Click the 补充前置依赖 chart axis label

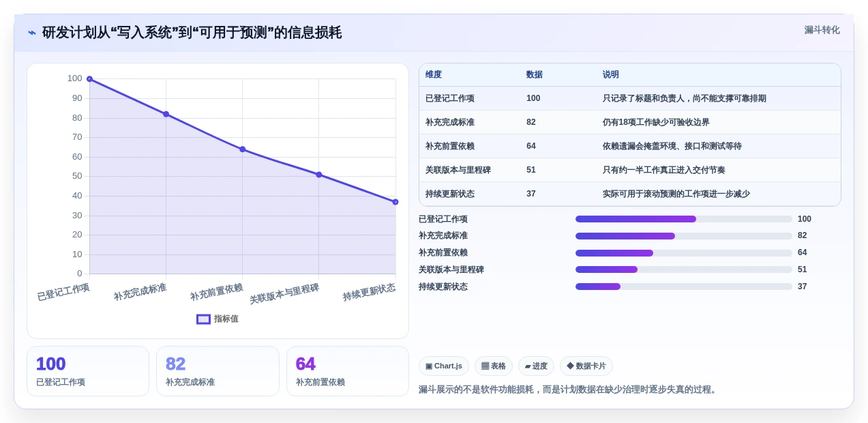216,292
